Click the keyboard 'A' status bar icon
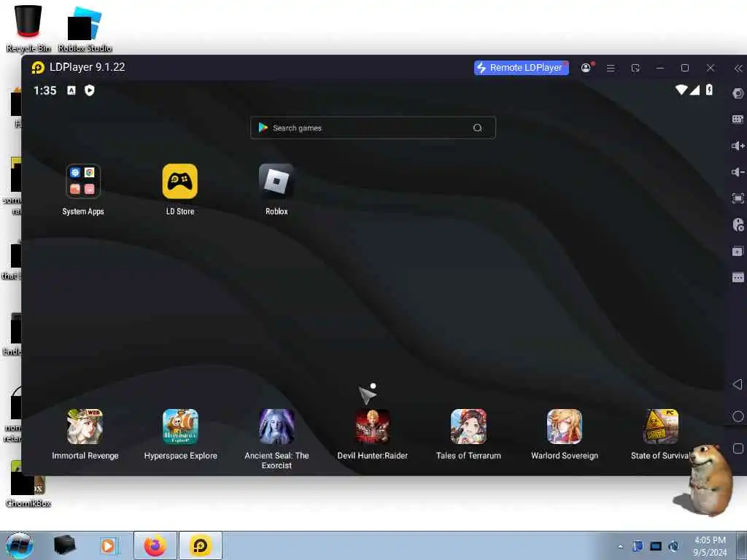The height and width of the screenshot is (560, 747). pos(71,90)
